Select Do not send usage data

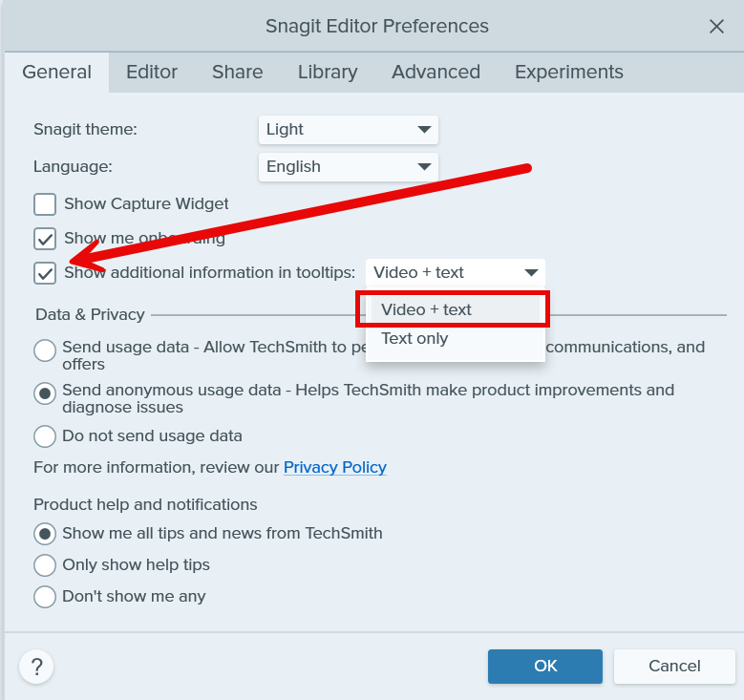tap(45, 436)
